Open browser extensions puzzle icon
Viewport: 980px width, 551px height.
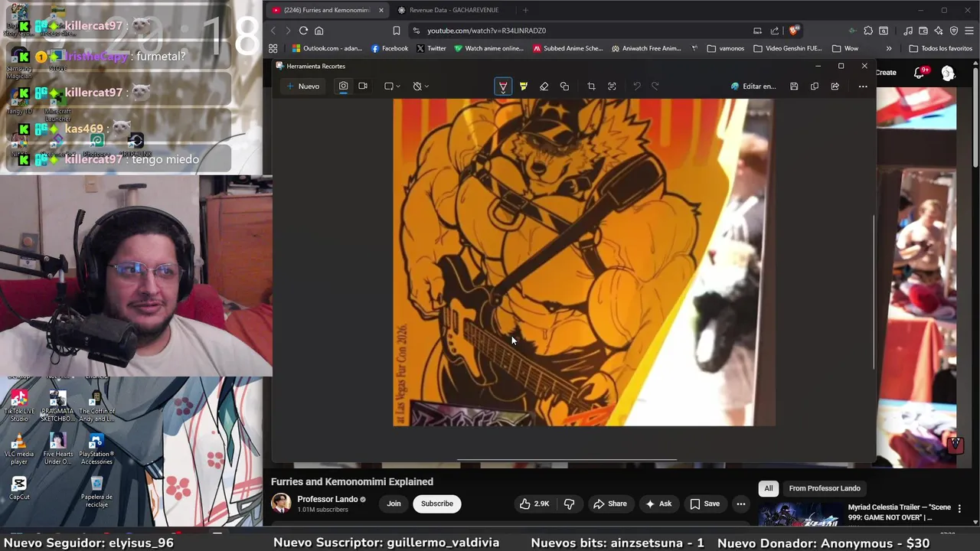[x=868, y=31]
